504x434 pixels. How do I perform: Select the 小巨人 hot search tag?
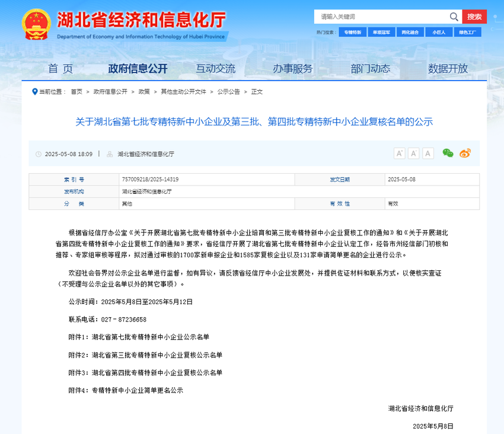439,32
